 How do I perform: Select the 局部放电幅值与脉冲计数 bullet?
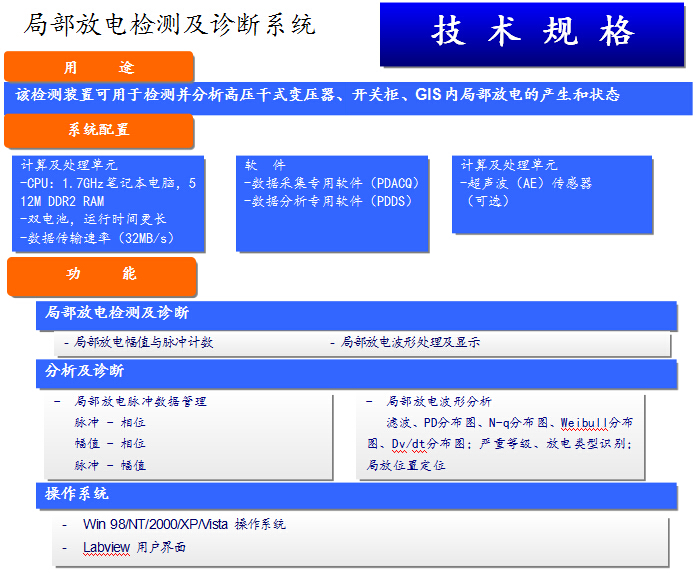click(139, 342)
